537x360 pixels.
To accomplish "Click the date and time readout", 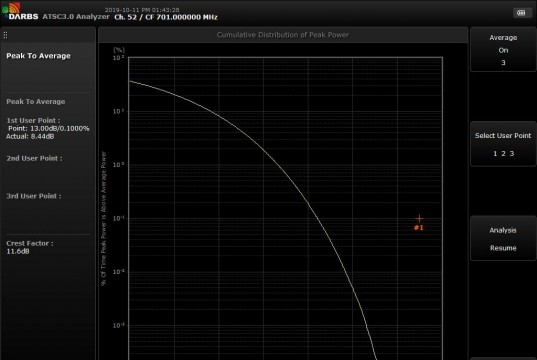I will (x=142, y=10).
